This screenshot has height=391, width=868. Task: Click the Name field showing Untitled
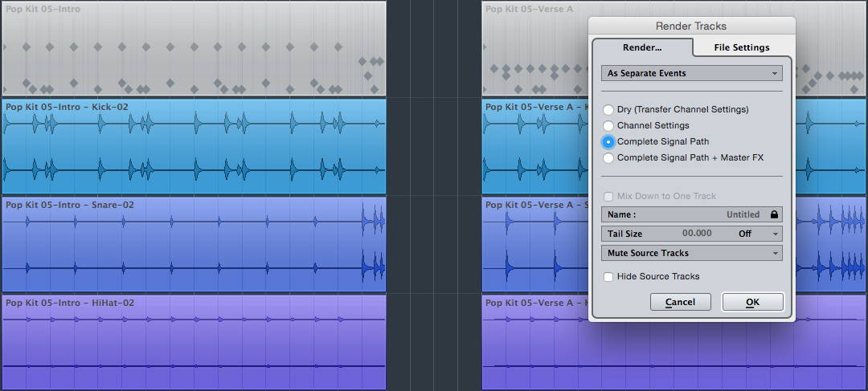tap(692, 214)
